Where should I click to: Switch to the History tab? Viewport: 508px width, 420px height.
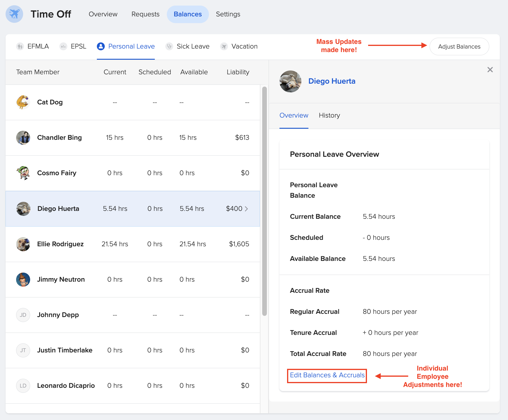click(x=329, y=115)
